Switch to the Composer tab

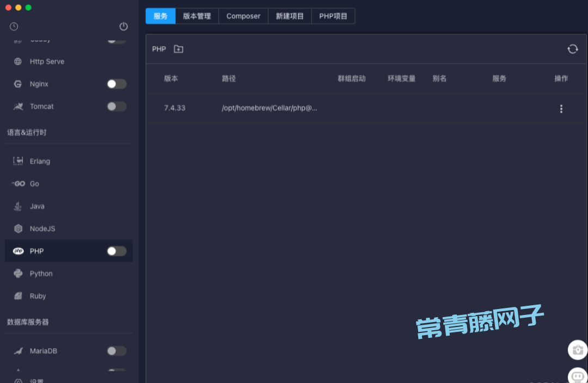pos(243,16)
